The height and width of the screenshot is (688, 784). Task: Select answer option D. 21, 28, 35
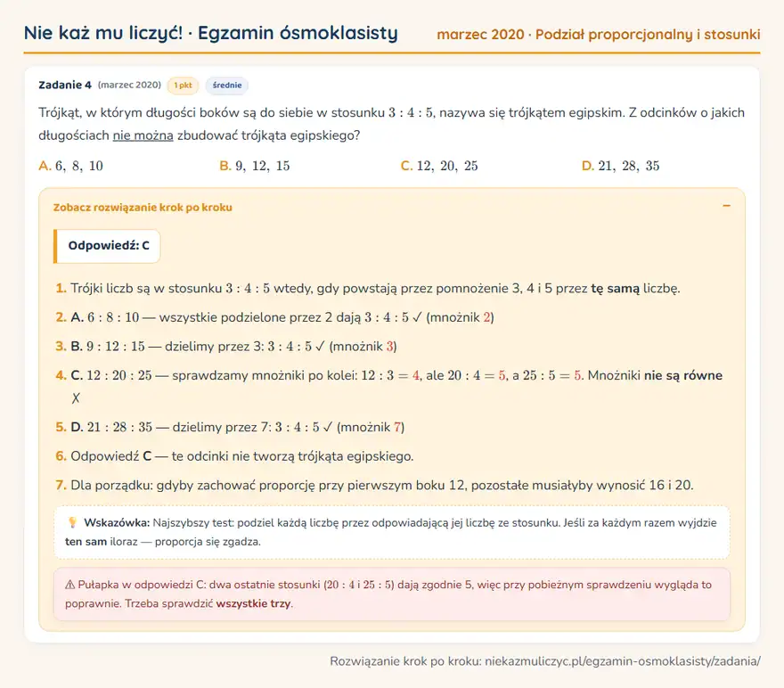click(x=620, y=166)
